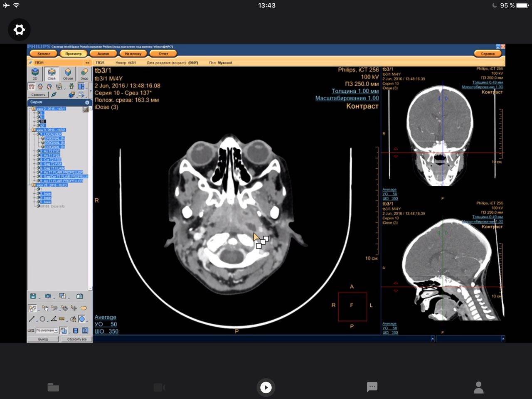Select the line measurement tool

(x=32, y=319)
